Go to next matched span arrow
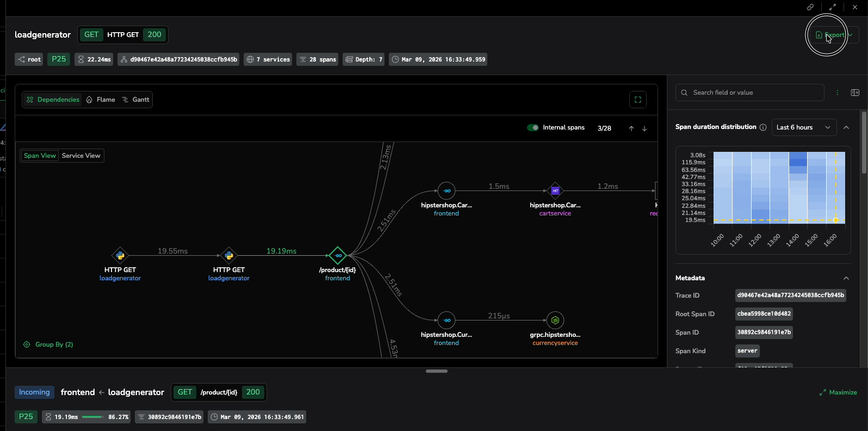 [644, 128]
